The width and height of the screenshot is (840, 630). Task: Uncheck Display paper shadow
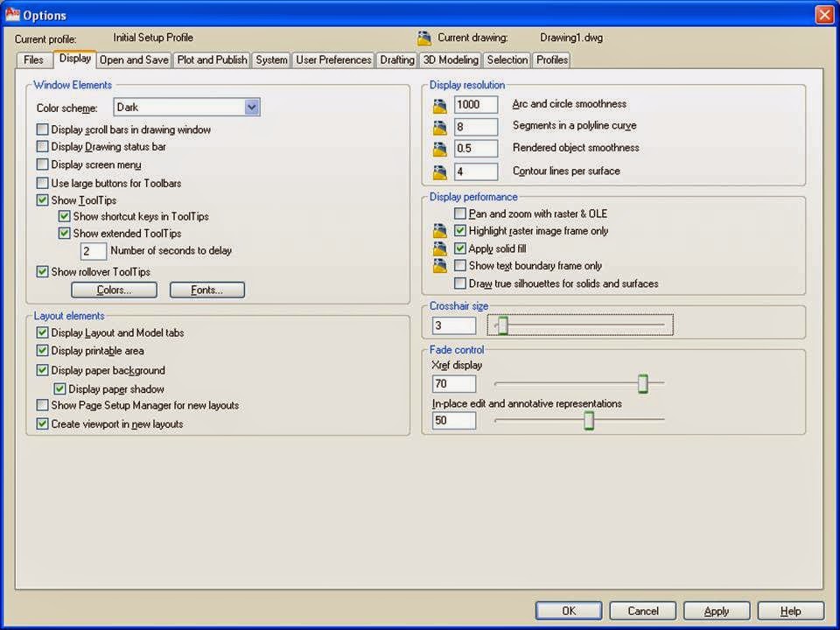(60, 388)
